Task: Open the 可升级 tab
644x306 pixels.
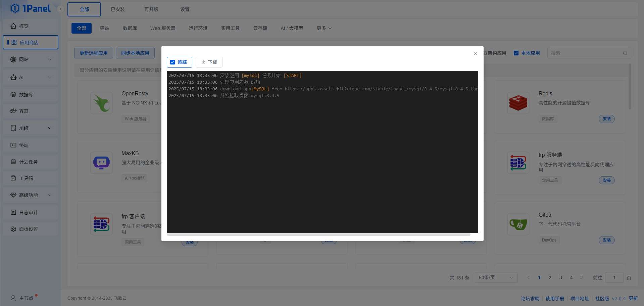Action: [151, 9]
